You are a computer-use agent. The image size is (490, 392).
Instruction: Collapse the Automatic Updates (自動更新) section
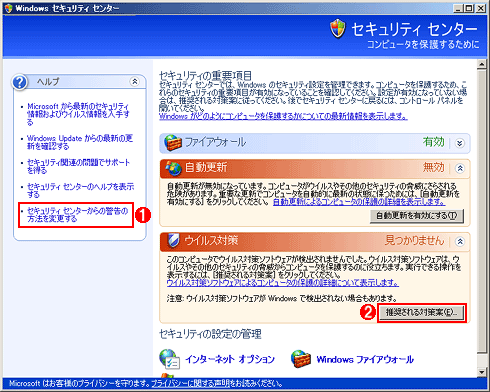tap(460, 168)
